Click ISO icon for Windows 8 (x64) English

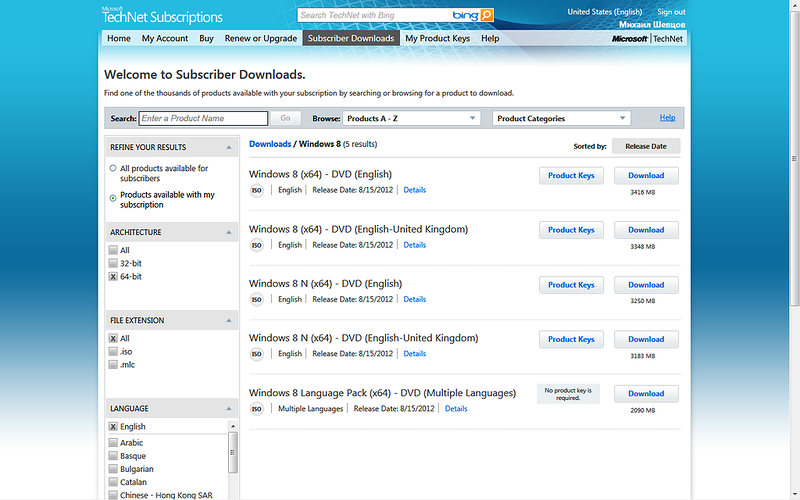point(257,190)
